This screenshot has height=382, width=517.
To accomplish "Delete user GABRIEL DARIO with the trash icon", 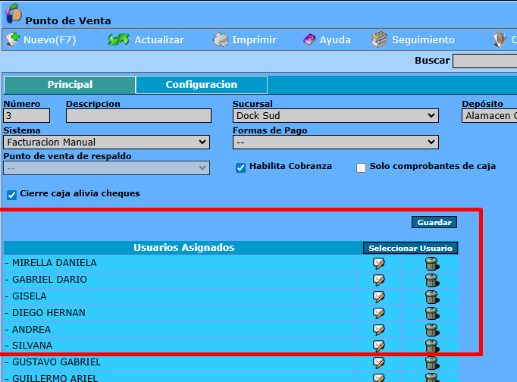I will tap(432, 280).
